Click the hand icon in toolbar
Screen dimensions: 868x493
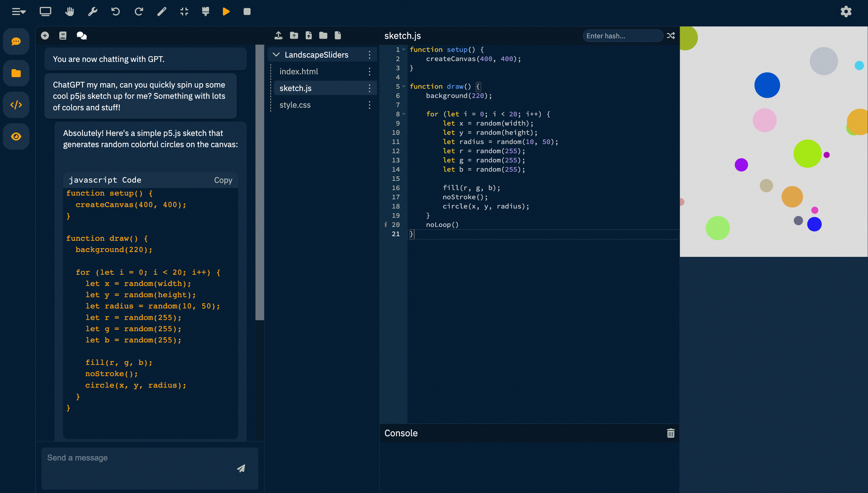pyautogui.click(x=69, y=12)
